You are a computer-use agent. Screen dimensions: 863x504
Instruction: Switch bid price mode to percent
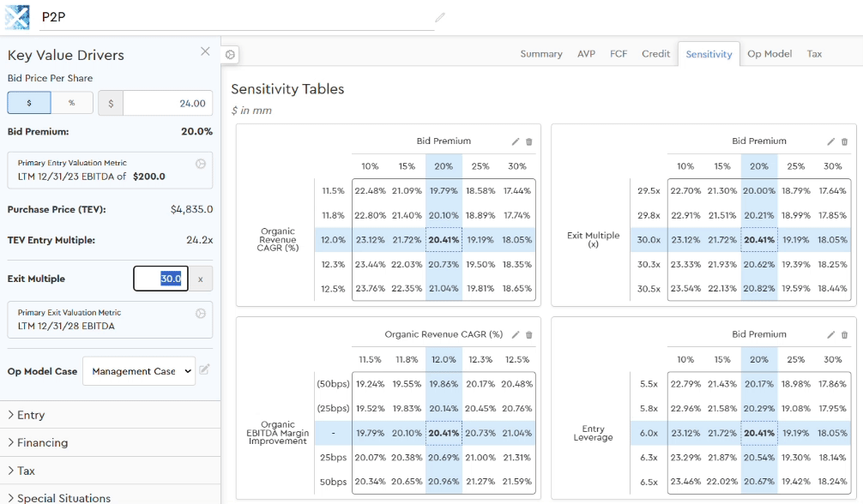click(x=71, y=103)
